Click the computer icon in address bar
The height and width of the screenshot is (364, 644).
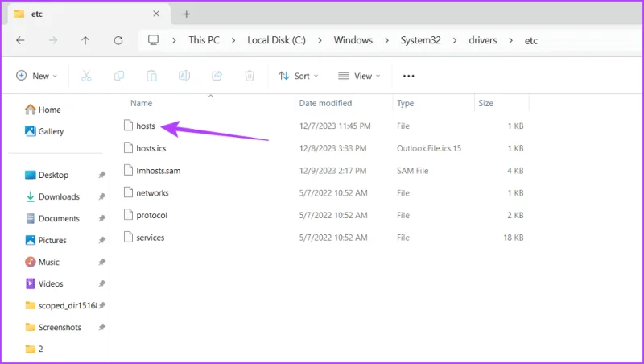pos(153,39)
